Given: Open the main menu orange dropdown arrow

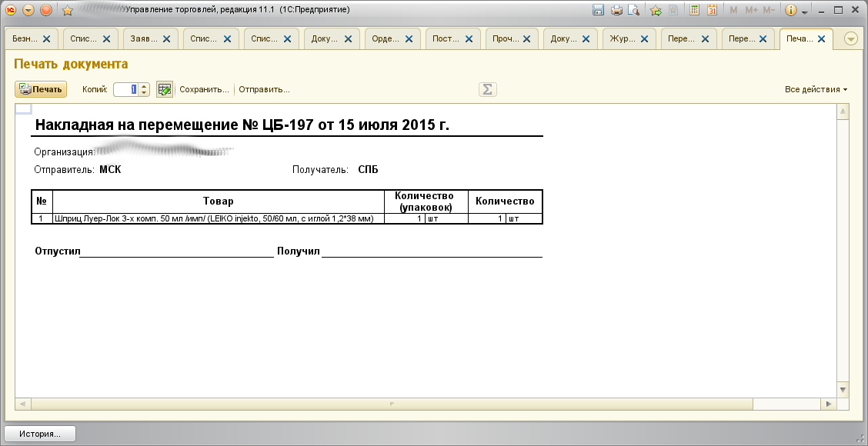Looking at the screenshot, I should 28,10.
